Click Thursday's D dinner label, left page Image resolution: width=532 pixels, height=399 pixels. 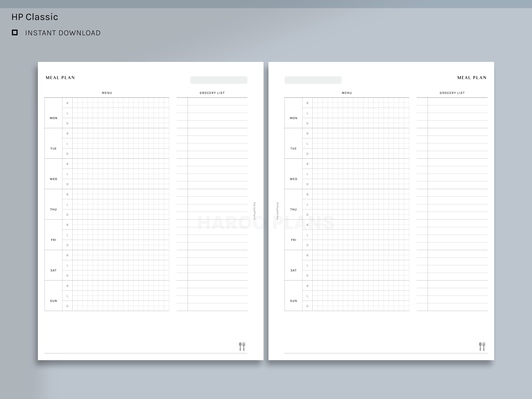tap(67, 215)
